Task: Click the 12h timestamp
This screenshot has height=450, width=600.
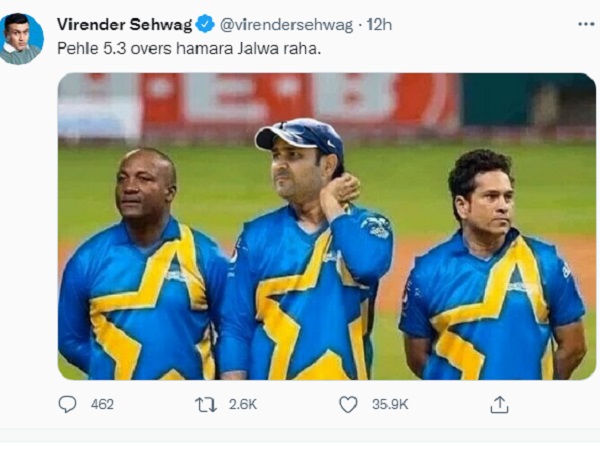Action: coord(379,24)
